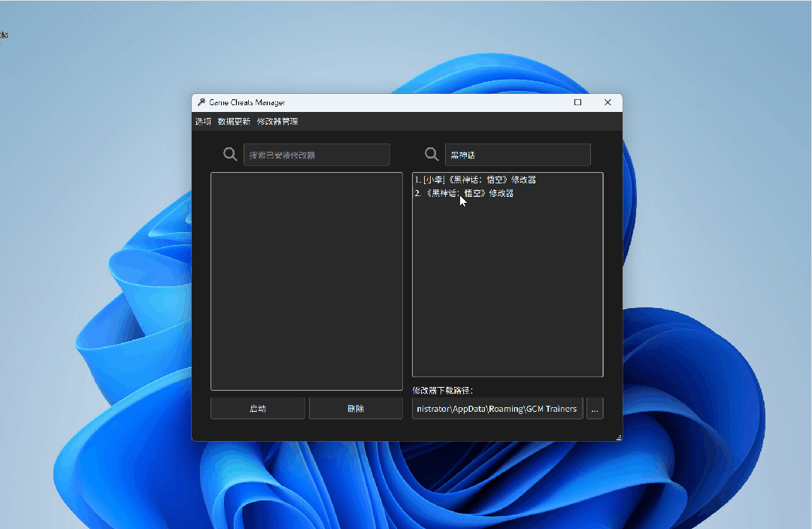Click the search box containing 黑神话
Viewport: 812px width, 529px height.
[x=517, y=155]
